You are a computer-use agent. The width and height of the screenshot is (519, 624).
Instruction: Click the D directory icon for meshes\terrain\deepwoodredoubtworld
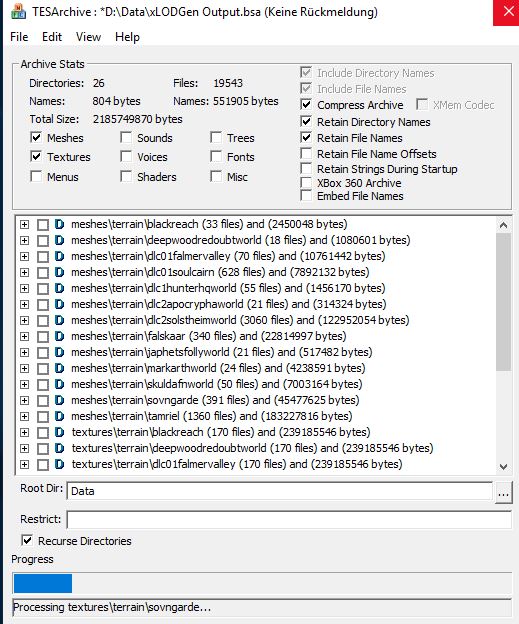[59, 240]
